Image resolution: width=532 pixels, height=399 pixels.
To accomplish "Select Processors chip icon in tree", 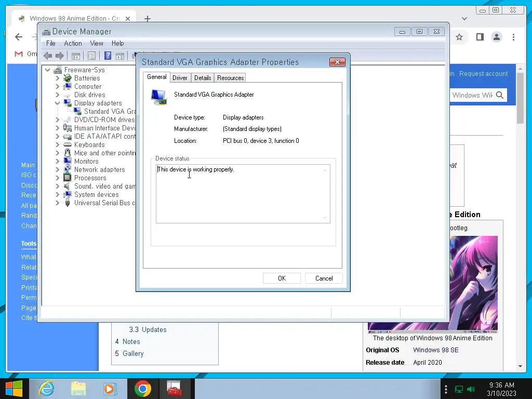I will point(68,178).
